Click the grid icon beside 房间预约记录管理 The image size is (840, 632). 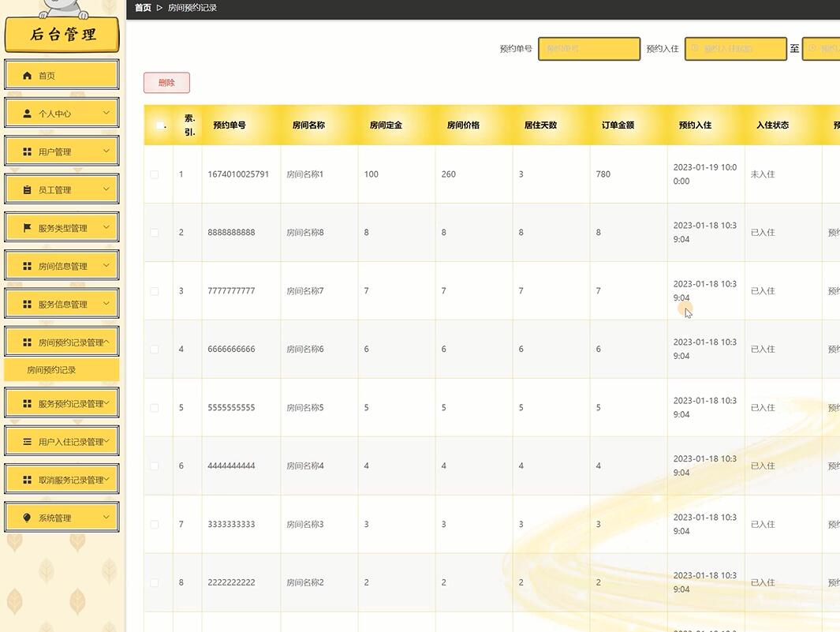coord(28,342)
